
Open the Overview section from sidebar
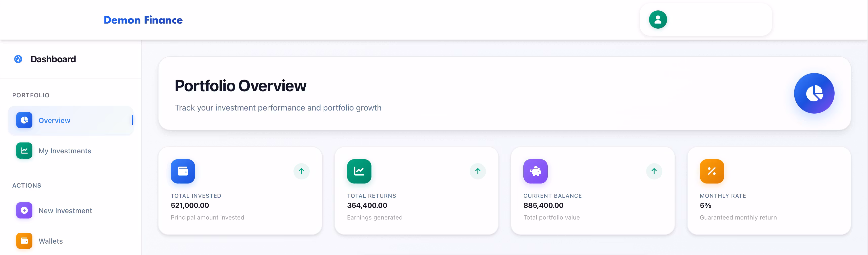coord(54,120)
